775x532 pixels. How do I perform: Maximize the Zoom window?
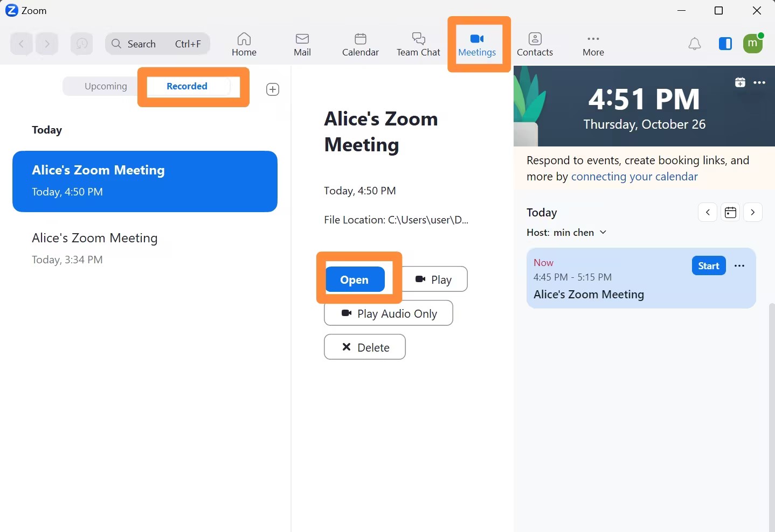pyautogui.click(x=718, y=11)
